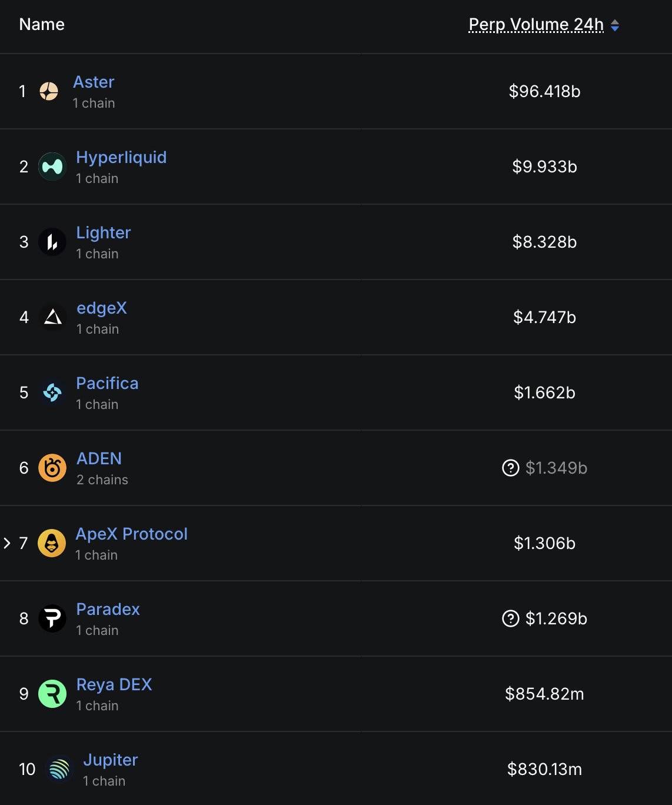Click the ADEN orange logo icon
Viewport: 672px width, 805px height.
[52, 468]
